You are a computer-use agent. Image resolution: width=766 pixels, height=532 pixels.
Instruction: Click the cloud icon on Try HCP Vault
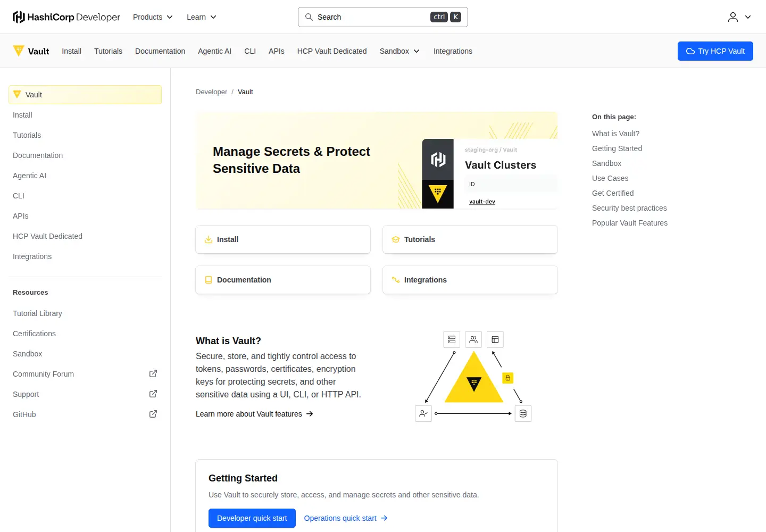pyautogui.click(x=690, y=51)
